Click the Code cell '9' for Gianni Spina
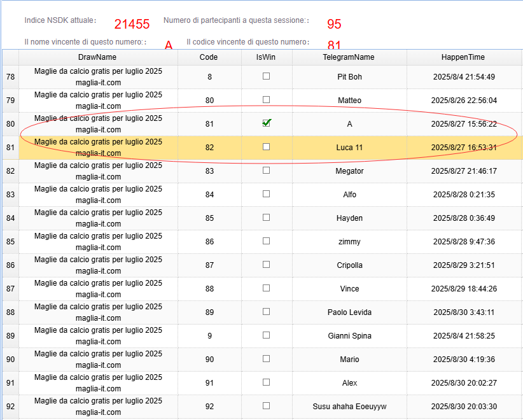This screenshot has height=420, width=523. click(x=209, y=335)
